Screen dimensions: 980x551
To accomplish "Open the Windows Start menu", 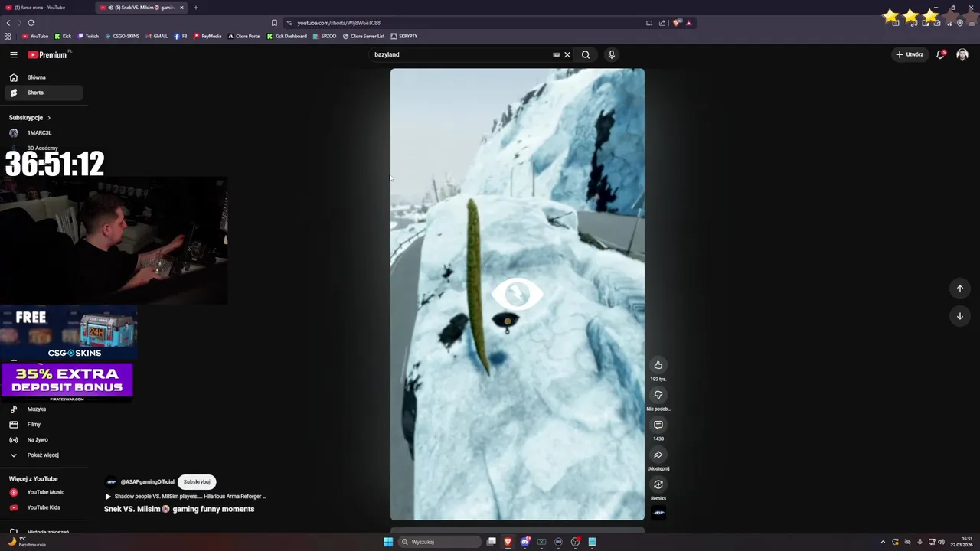I will [388, 542].
